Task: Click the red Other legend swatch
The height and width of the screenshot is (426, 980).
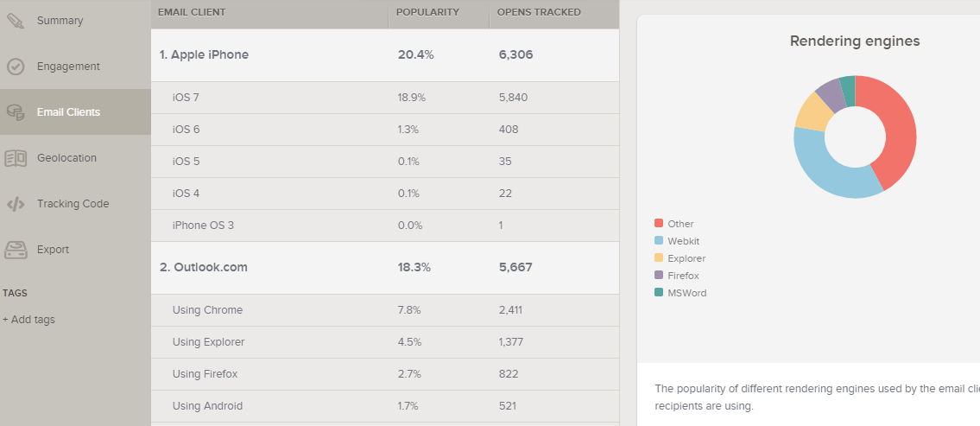Action: point(659,223)
